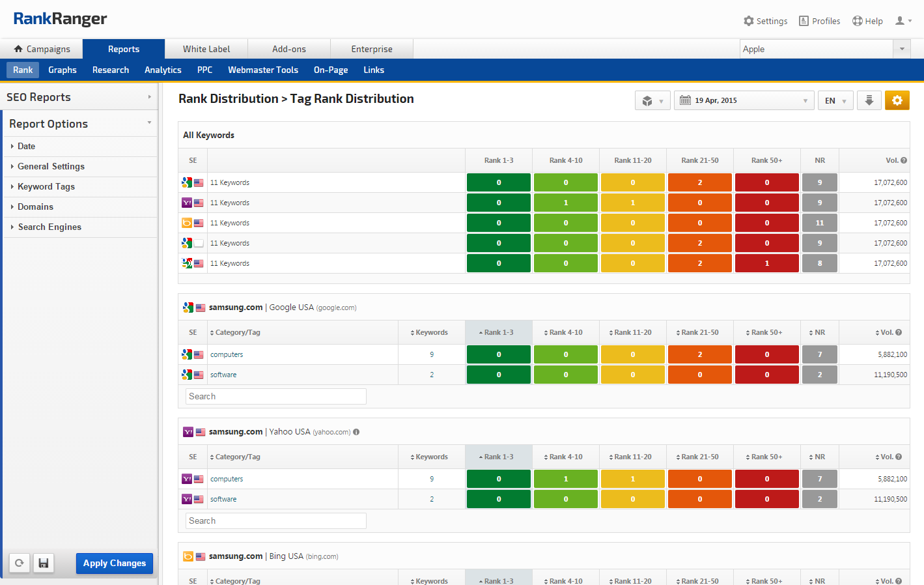Open the user account icon menu
The width and height of the screenshot is (924, 585).
[x=903, y=21]
